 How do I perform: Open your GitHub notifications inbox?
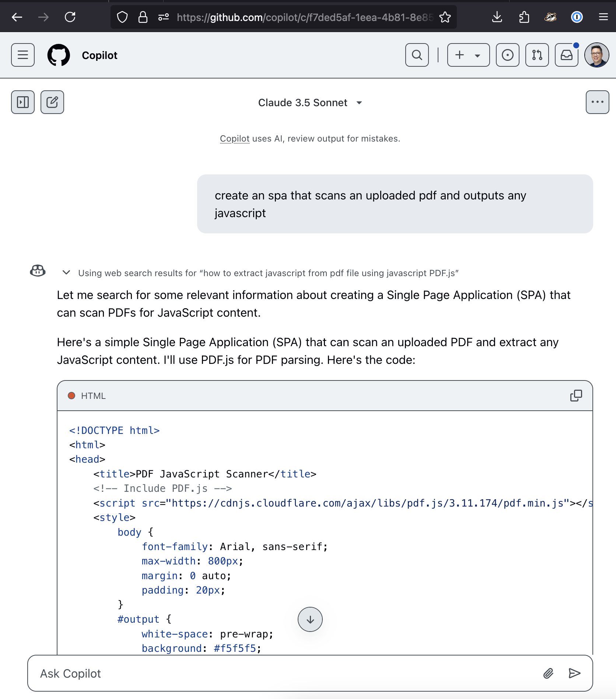pos(567,55)
